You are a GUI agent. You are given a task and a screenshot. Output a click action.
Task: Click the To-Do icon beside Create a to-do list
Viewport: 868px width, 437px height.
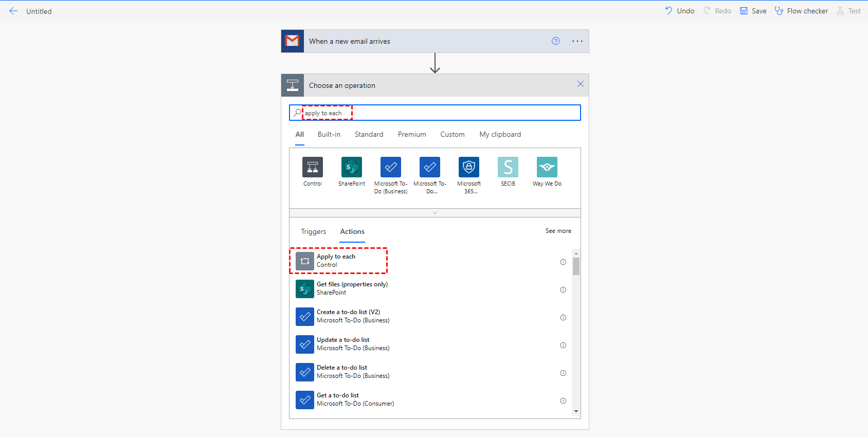[305, 317]
